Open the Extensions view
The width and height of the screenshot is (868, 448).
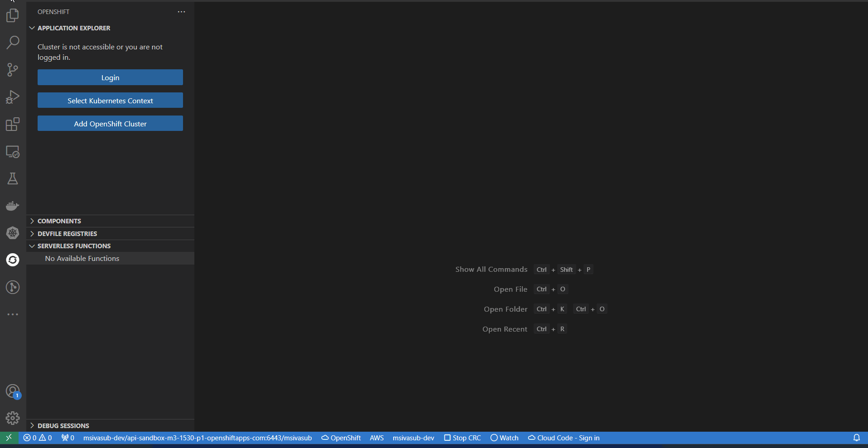pos(13,124)
